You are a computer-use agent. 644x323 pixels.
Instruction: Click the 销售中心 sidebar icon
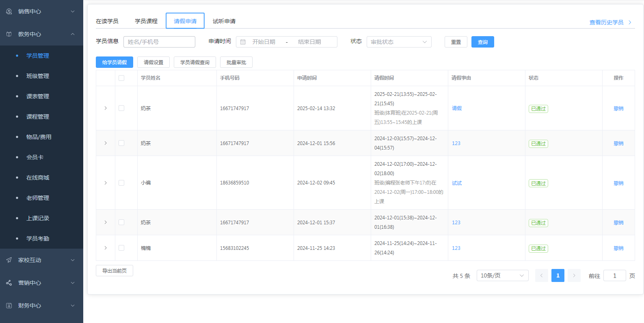click(x=9, y=11)
